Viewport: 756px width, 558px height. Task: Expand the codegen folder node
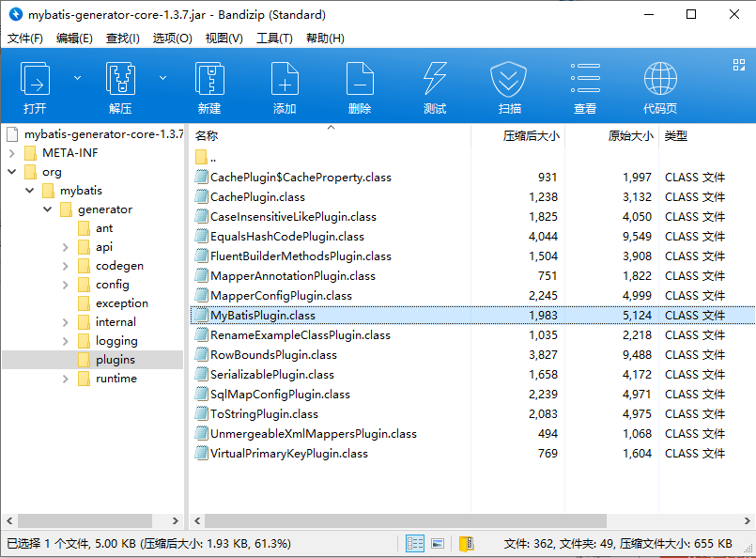(x=66, y=266)
